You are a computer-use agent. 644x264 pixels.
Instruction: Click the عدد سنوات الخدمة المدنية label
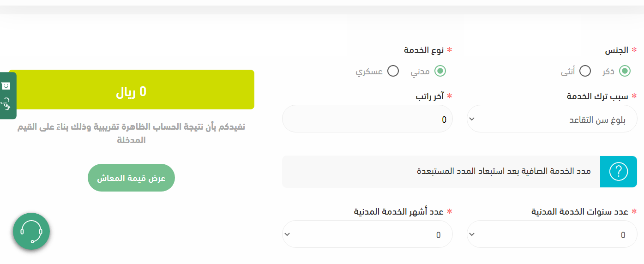point(579,211)
